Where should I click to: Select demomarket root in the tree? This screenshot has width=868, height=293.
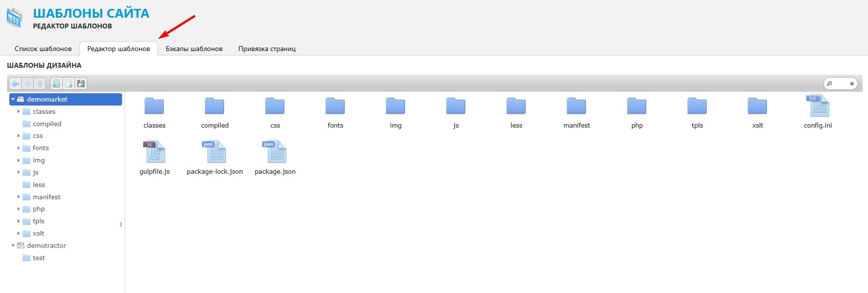click(66, 99)
